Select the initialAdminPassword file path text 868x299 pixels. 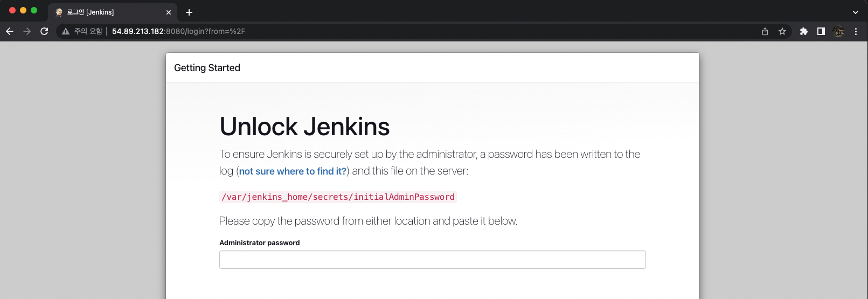338,197
